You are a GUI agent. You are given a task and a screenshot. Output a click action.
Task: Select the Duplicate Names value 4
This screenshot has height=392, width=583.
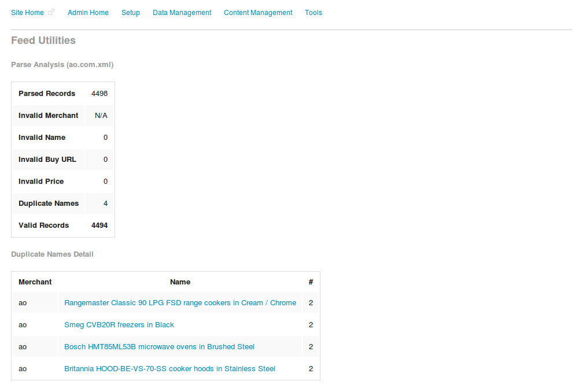click(x=106, y=204)
